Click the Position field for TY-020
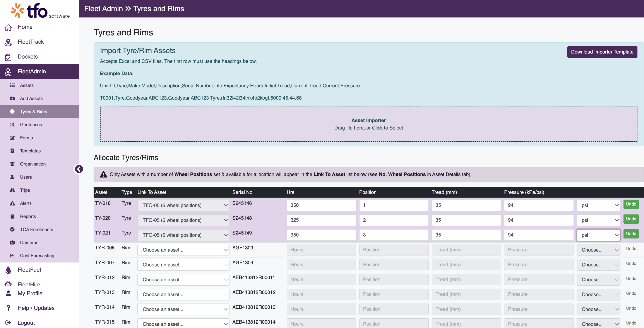 pyautogui.click(x=394, y=220)
